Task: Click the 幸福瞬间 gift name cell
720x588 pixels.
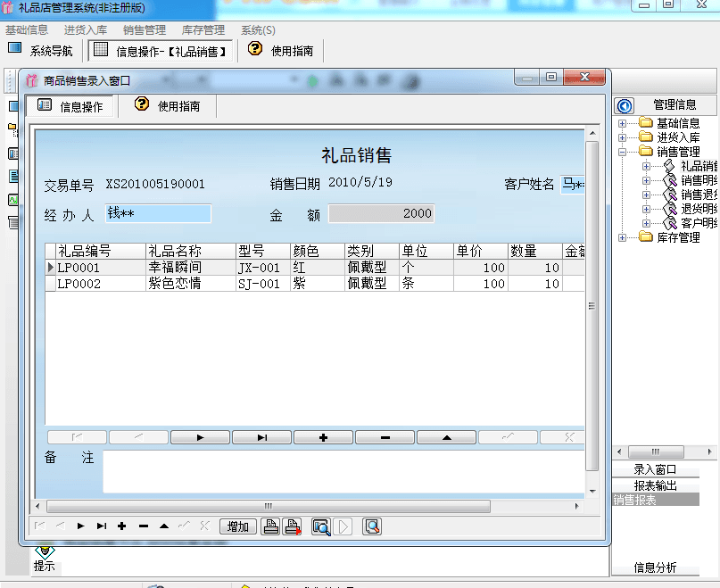Action: pyautogui.click(x=191, y=268)
